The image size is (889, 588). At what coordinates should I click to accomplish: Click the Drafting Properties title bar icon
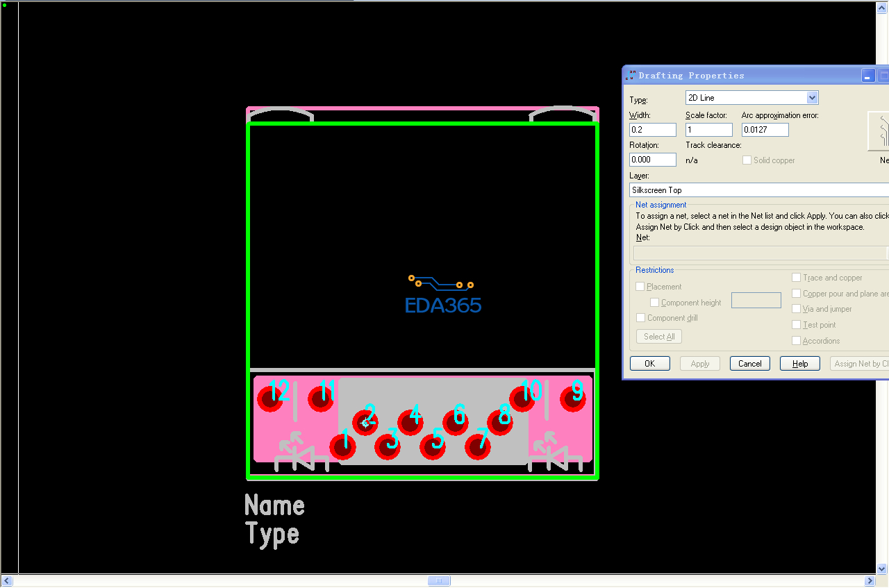click(631, 75)
